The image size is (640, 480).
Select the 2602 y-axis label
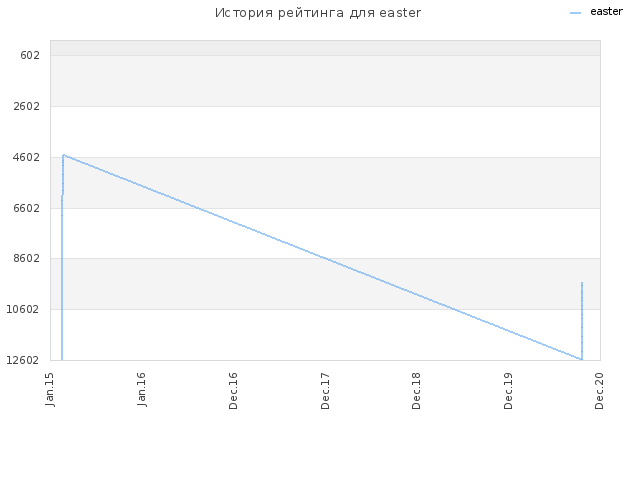[27, 106]
